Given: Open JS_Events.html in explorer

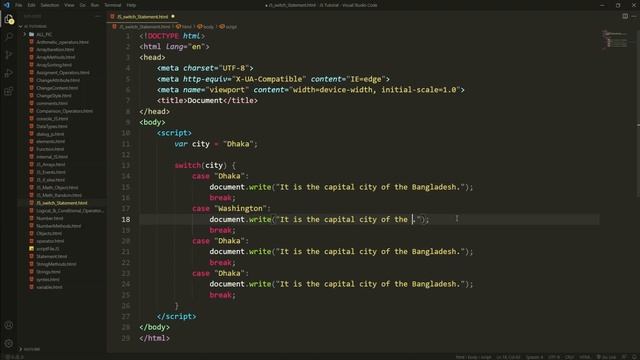Looking at the screenshot, I should (52, 172).
